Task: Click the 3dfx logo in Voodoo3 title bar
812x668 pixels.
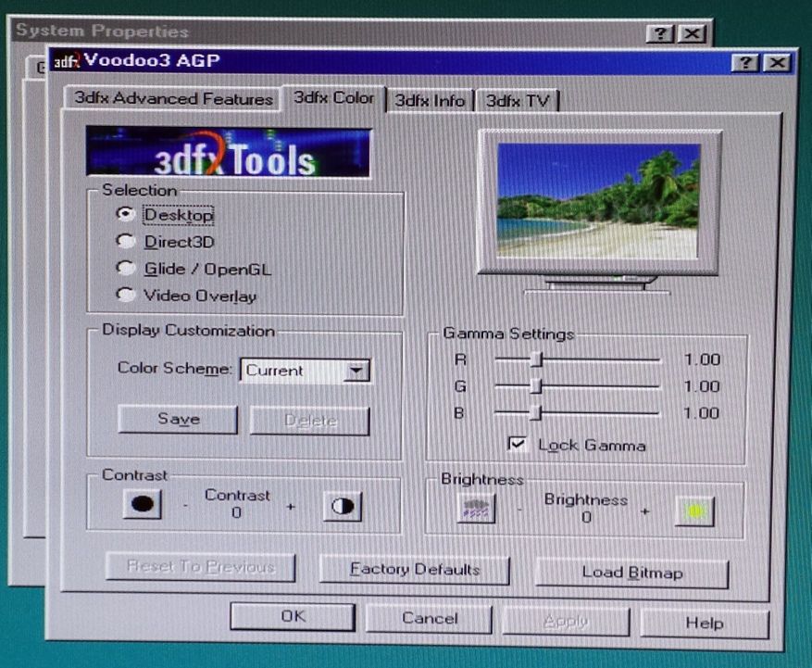Action: point(67,61)
